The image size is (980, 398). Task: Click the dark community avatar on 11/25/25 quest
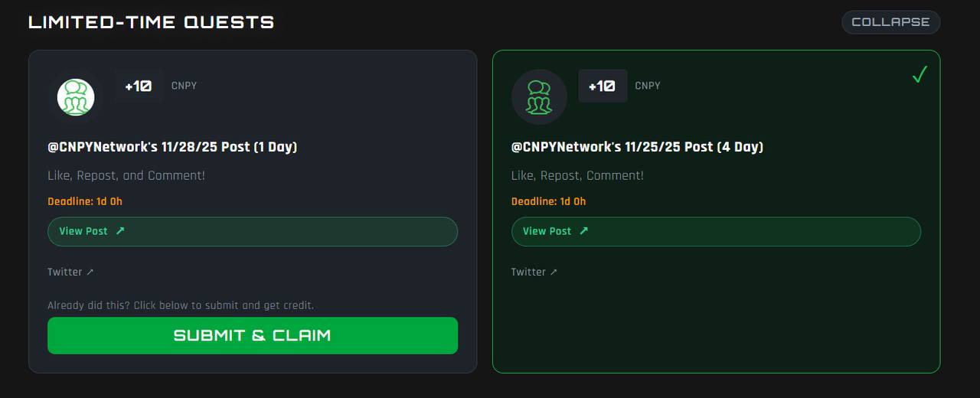(x=539, y=97)
